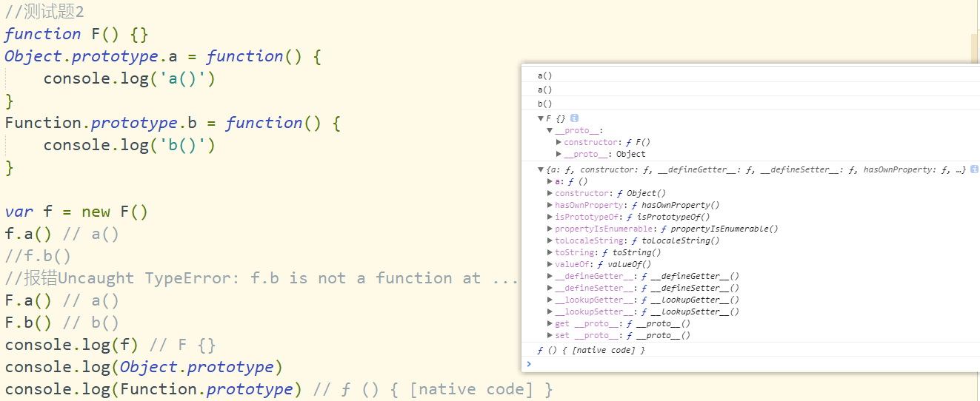Click info icon after hasOwnProperty object summary
980x401 pixels.
974,169
